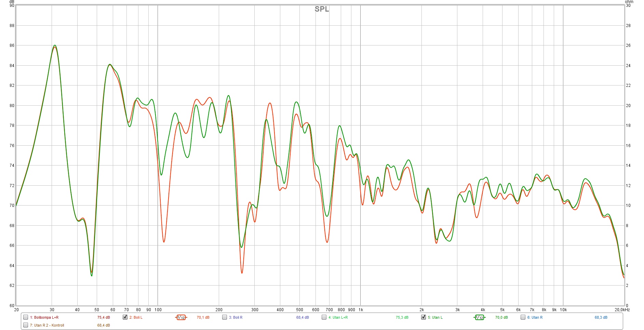Check the Utan R 2 - Kontroll box
Screen dimensions: 644x330
click(x=26, y=325)
